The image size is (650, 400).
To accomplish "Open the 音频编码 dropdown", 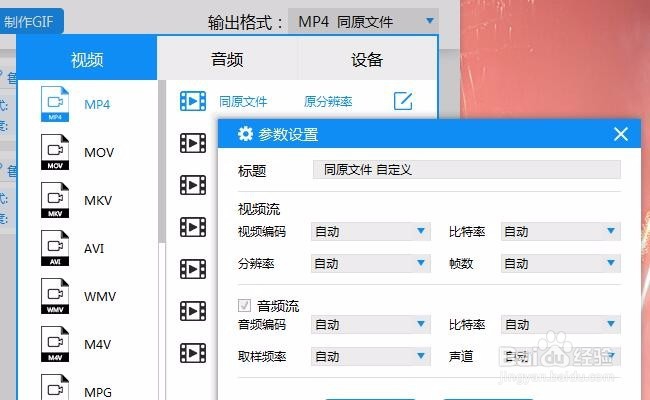I will click(371, 324).
